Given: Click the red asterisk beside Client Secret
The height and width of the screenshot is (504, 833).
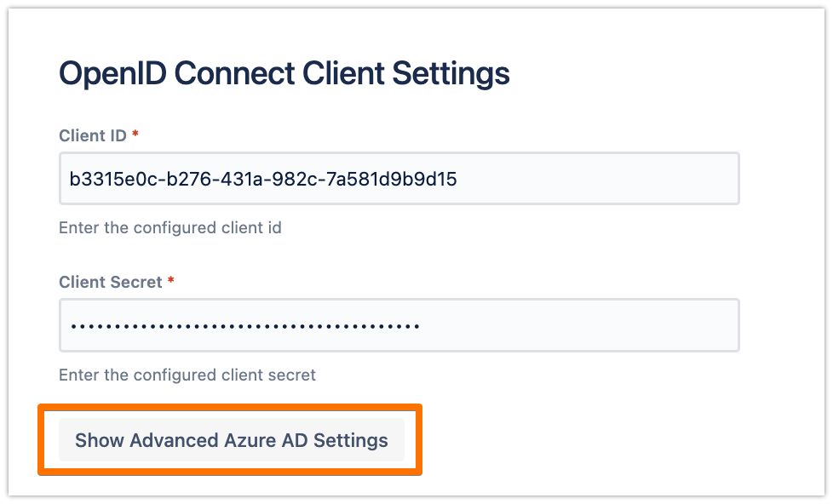Looking at the screenshot, I should point(171,282).
